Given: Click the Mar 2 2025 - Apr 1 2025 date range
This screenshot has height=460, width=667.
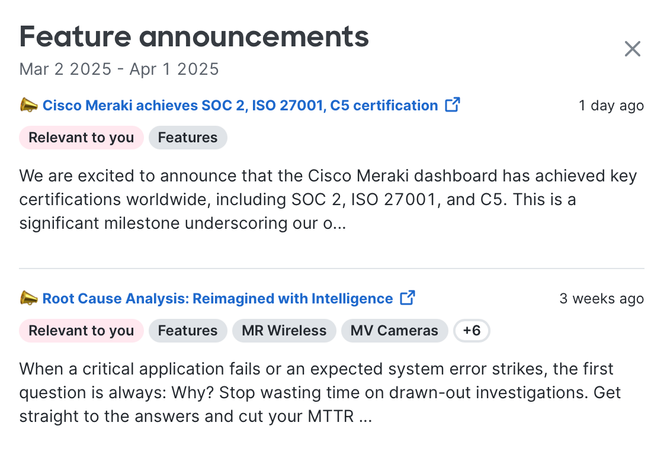Looking at the screenshot, I should click(x=119, y=70).
